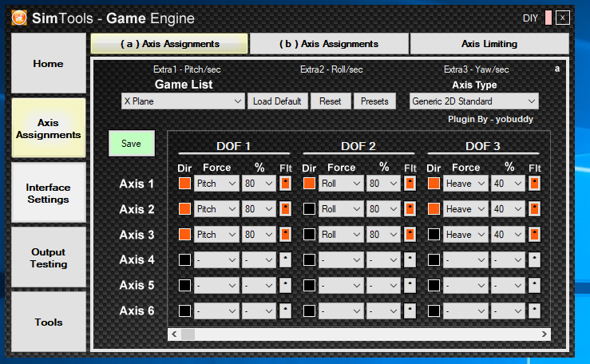Viewport: 590px width, 364px height.
Task: Open Axis 5 DOF 2 empty force dropdown
Action: pos(341,286)
